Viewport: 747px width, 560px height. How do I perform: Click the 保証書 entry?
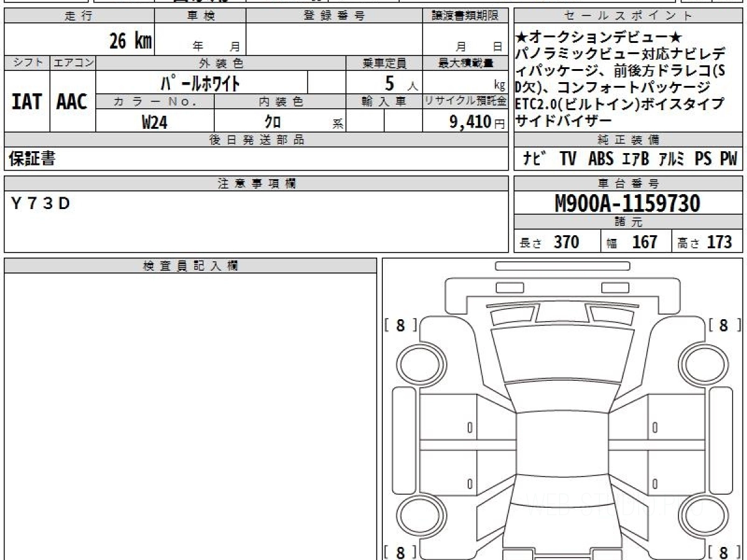32,159
